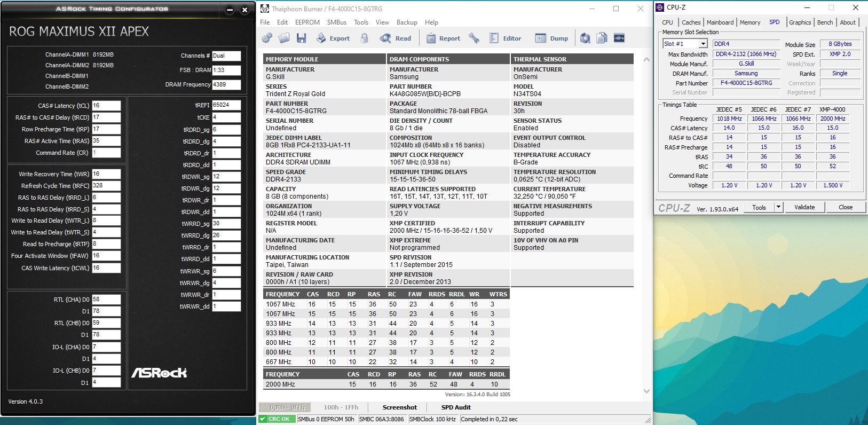
Task: Open the Editor from the toolbar
Action: pos(505,38)
